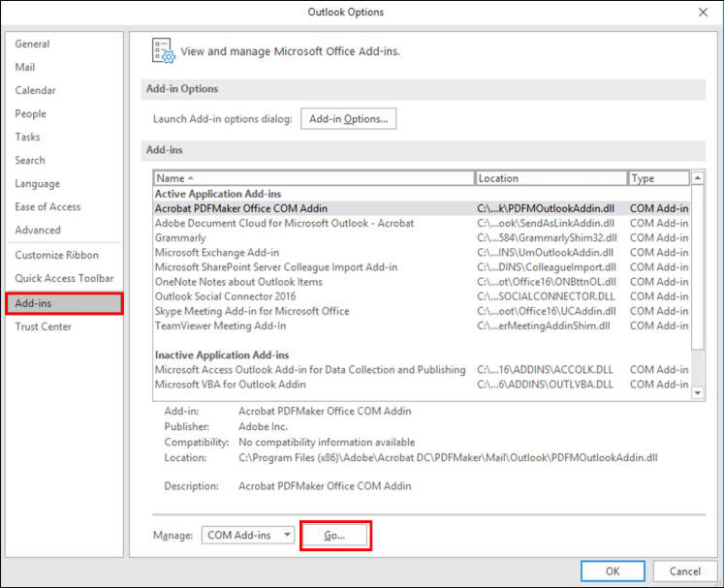Select Adobe Document Cloud for Microsoft Outlook row

422,224
